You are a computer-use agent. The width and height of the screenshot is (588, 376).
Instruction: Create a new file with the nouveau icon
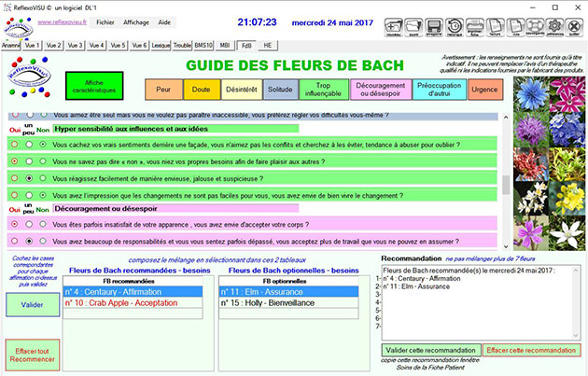pos(394,27)
